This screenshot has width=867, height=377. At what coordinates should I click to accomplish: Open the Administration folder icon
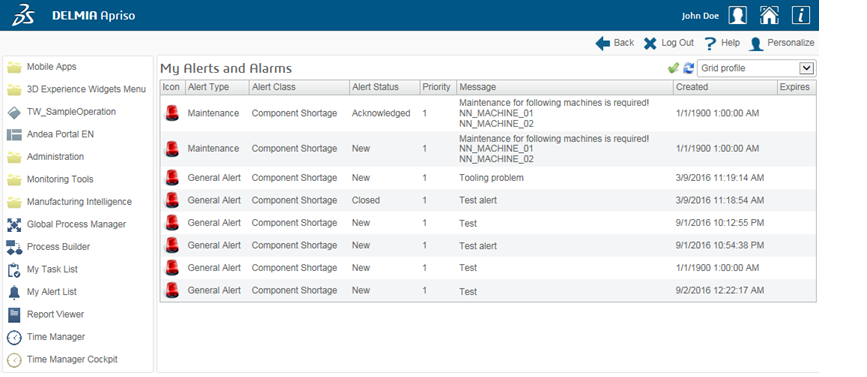coord(14,158)
